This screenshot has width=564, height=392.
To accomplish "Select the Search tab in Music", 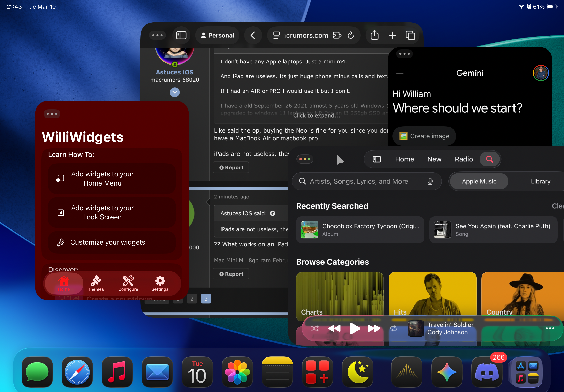I will point(490,159).
